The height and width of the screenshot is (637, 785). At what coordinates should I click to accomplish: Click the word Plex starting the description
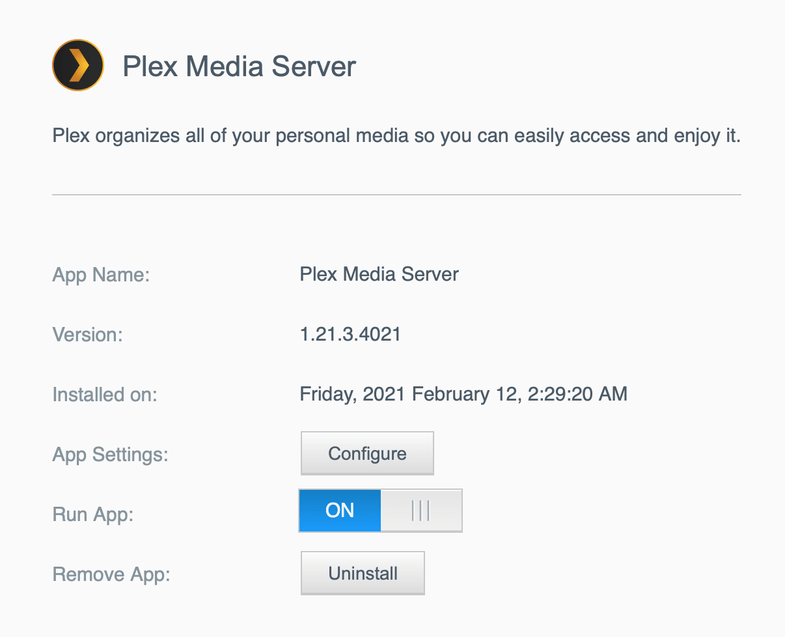[69, 135]
